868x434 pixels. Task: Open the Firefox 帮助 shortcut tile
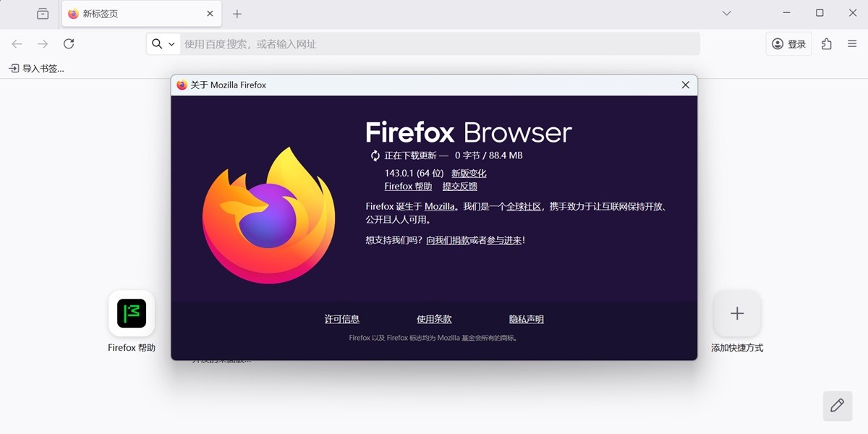(131, 314)
